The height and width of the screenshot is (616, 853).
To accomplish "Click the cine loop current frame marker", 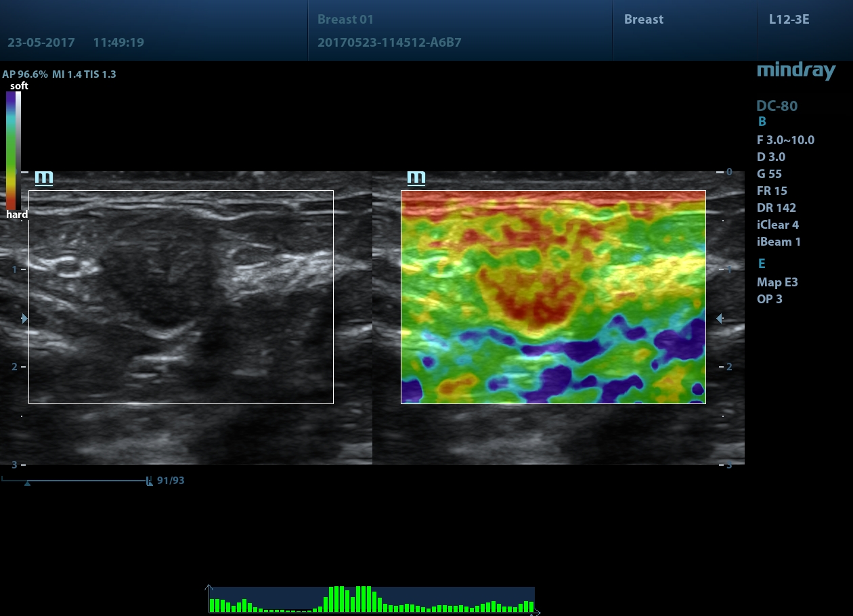I will pyautogui.click(x=149, y=481).
